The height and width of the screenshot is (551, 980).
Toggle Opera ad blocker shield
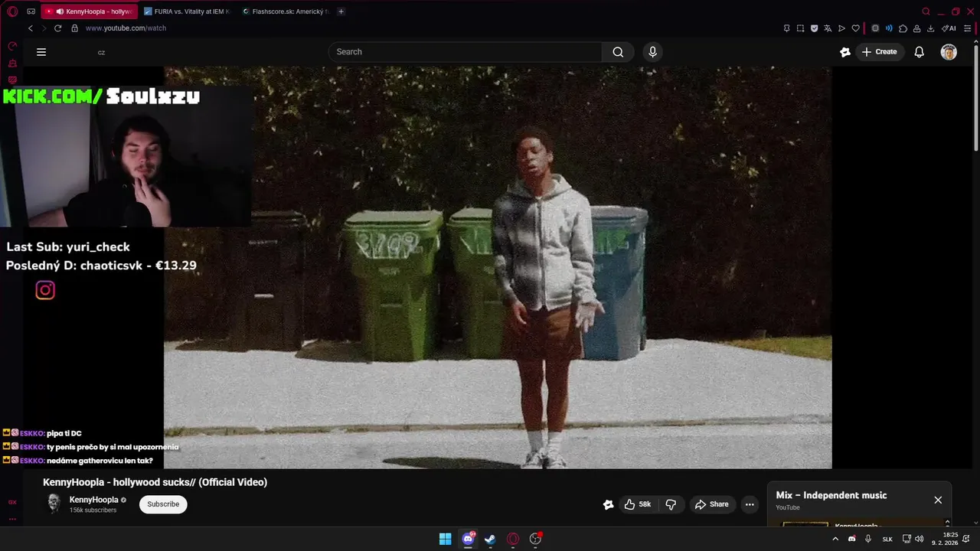click(x=814, y=28)
